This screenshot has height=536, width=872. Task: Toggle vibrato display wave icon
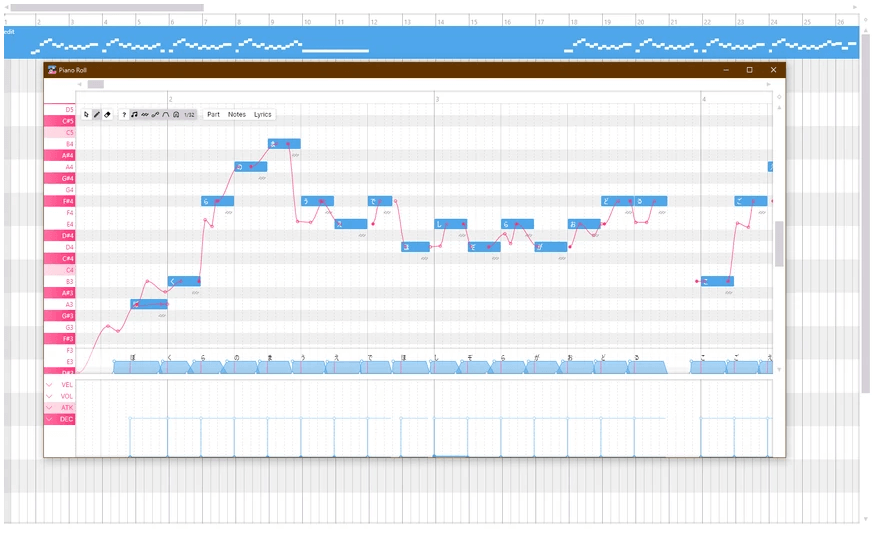coord(145,115)
